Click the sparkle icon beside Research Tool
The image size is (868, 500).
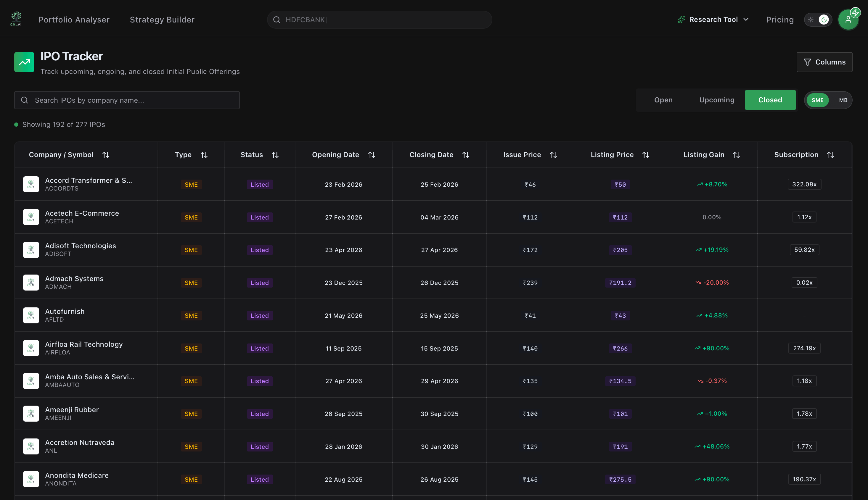[681, 20]
